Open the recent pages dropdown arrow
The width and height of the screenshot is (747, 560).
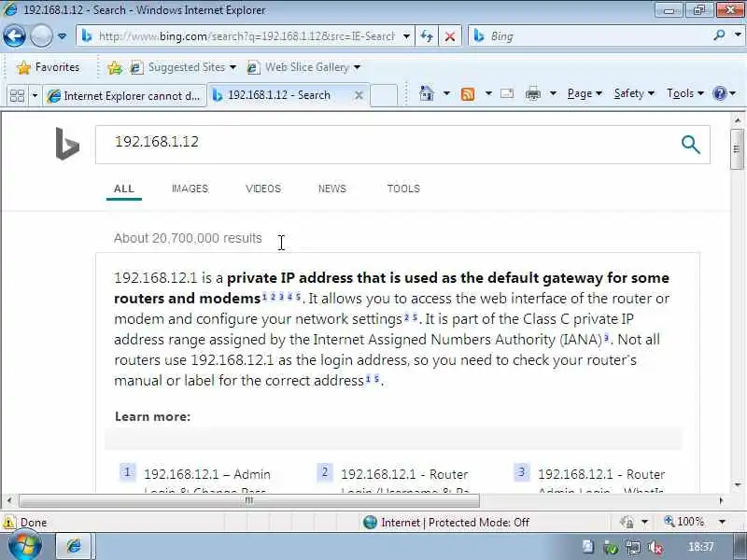point(62,36)
